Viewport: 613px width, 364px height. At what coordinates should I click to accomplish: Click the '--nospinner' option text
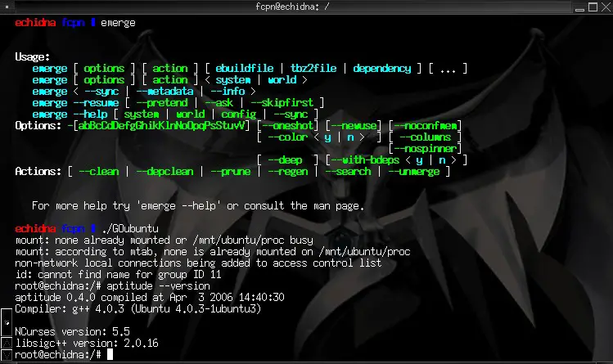pyautogui.click(x=425, y=149)
